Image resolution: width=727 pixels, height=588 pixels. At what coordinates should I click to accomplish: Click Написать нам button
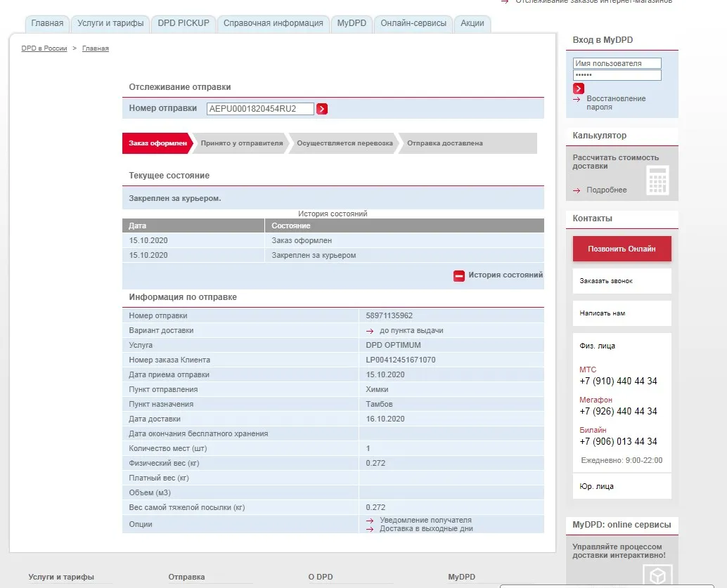pos(622,313)
